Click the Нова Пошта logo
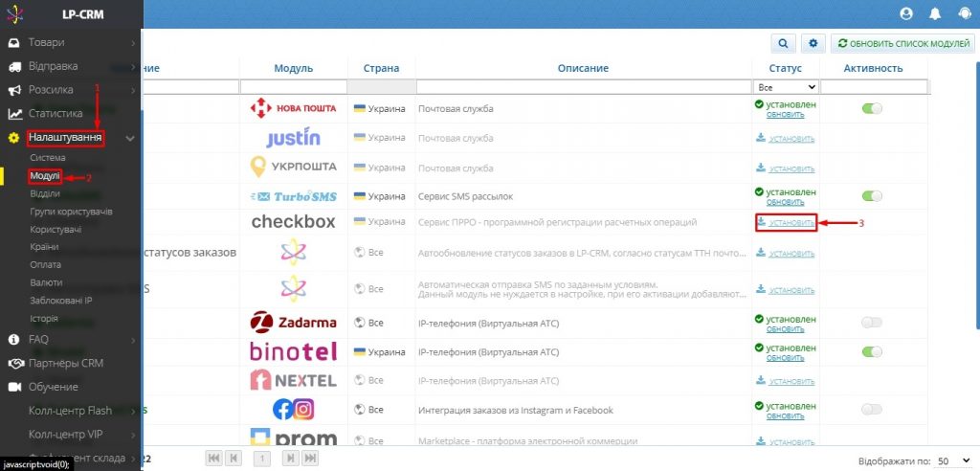 pos(293,108)
